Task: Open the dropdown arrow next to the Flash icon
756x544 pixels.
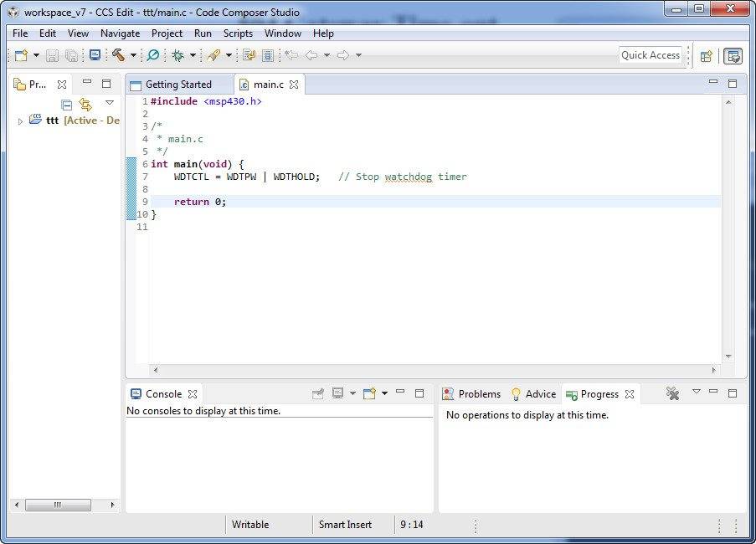Action: (x=229, y=55)
